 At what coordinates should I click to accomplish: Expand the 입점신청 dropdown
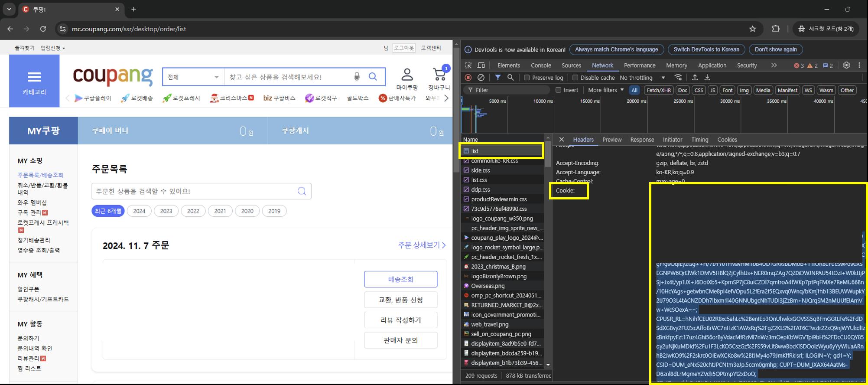click(x=53, y=48)
